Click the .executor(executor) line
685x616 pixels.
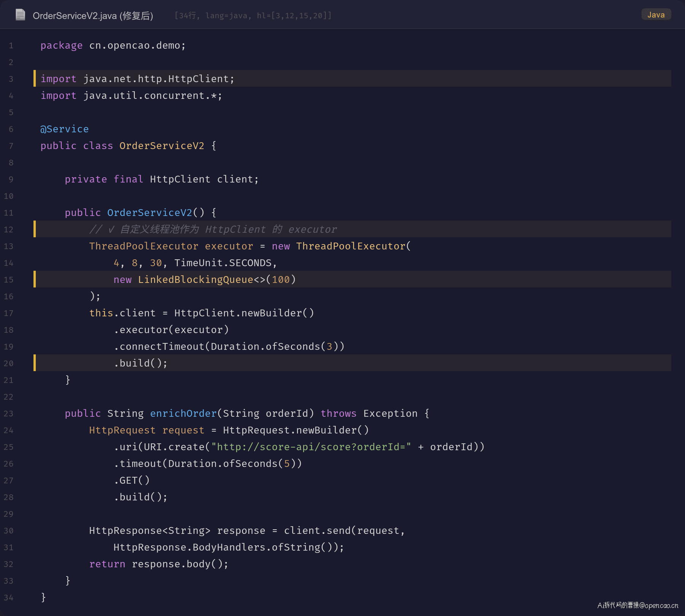point(171,330)
